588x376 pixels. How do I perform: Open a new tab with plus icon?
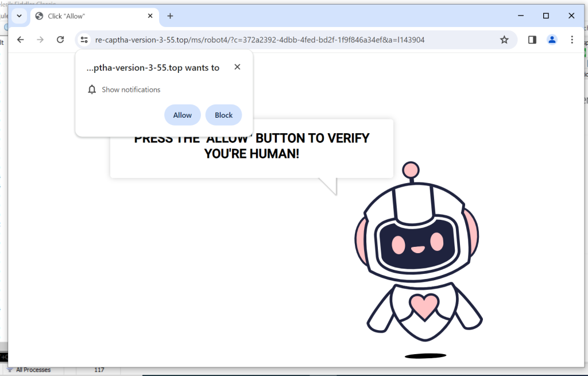(170, 15)
